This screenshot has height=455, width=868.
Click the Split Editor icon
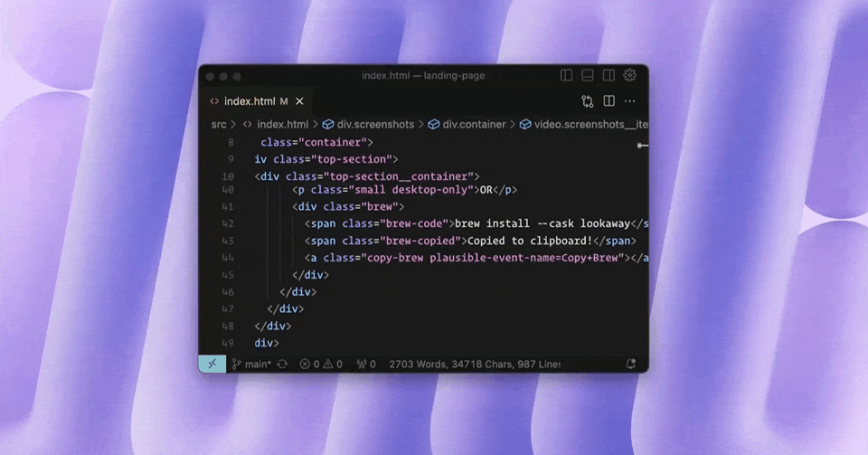tap(609, 101)
